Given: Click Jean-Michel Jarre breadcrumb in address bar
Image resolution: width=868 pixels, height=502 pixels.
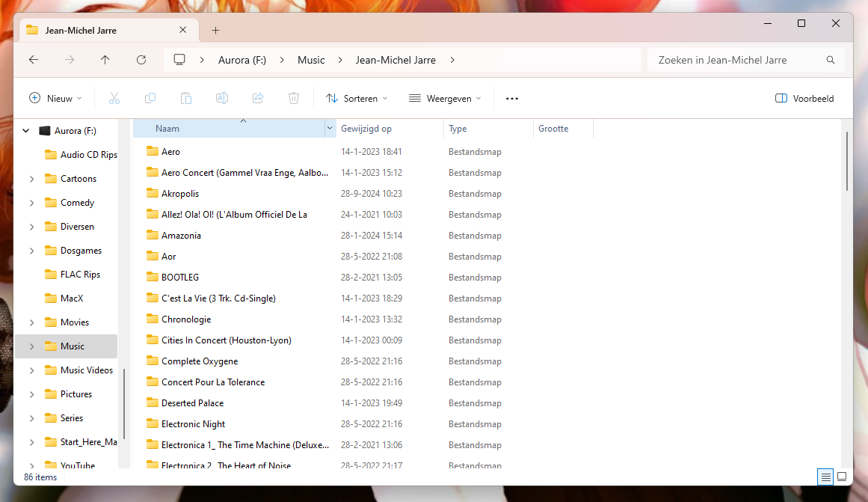Looking at the screenshot, I should point(395,60).
